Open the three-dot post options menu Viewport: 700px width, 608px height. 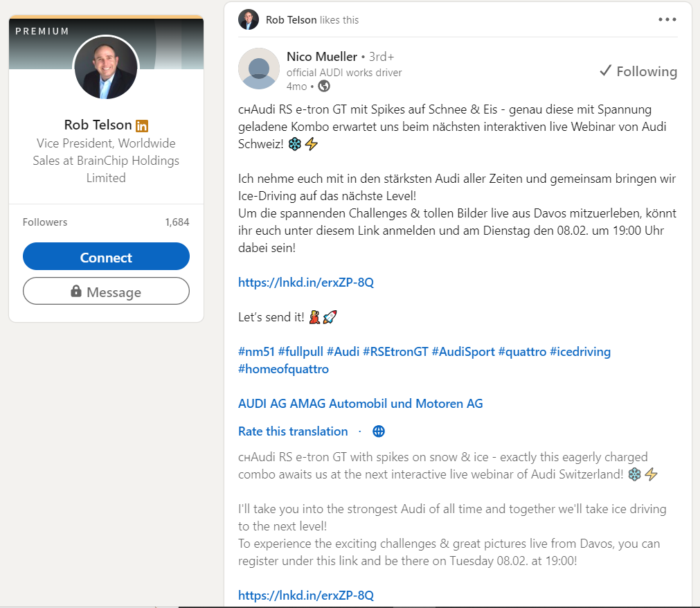[667, 19]
